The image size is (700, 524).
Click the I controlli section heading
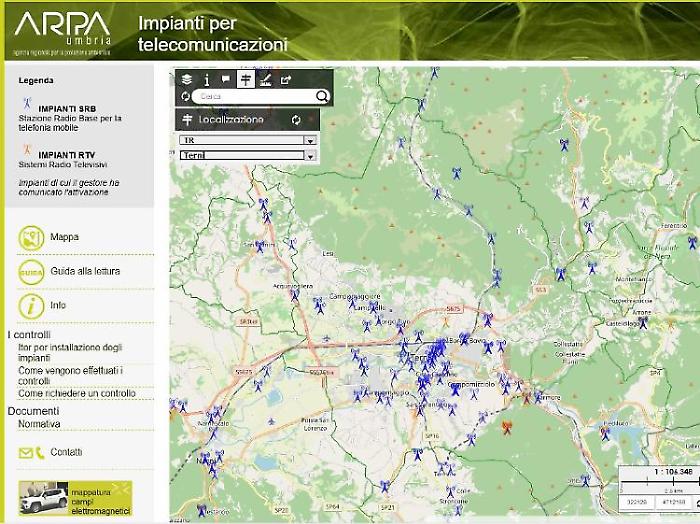coord(29,335)
